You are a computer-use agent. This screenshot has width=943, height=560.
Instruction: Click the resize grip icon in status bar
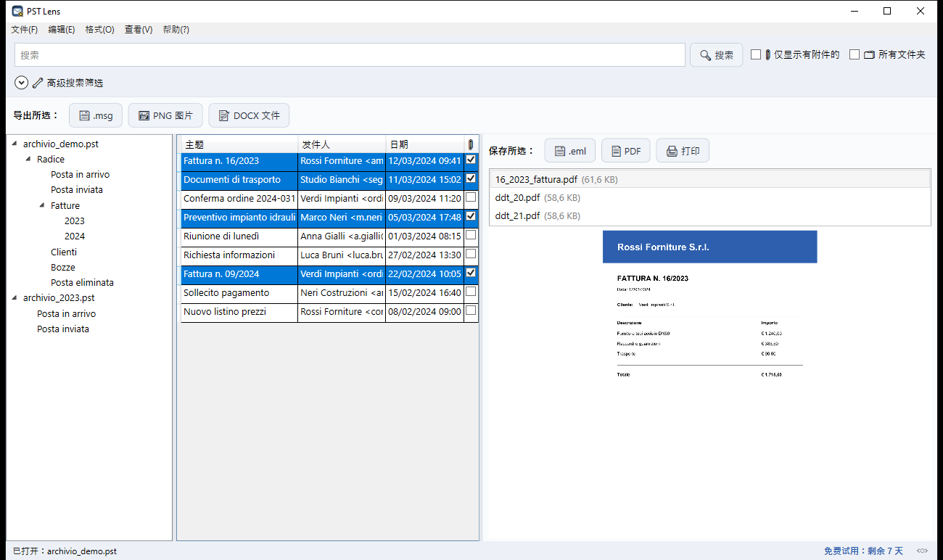click(x=922, y=551)
